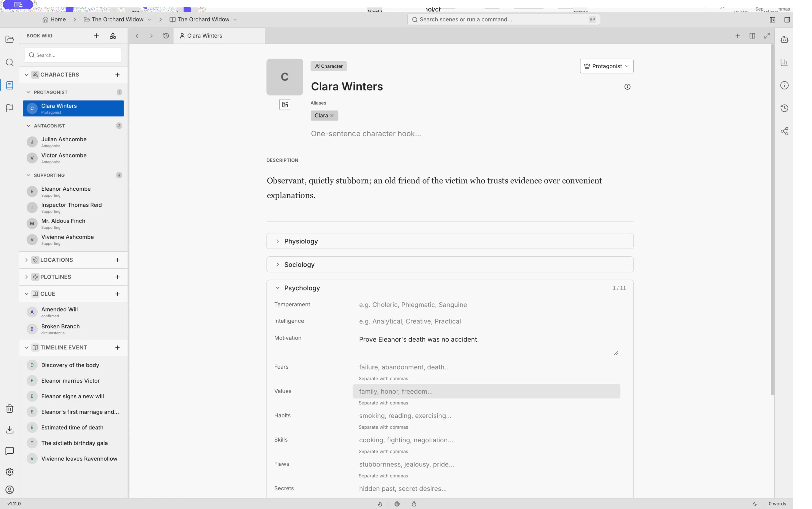Image resolution: width=812 pixels, height=509 pixels.
Task: Open Discovery of the body event
Action: coord(73,365)
